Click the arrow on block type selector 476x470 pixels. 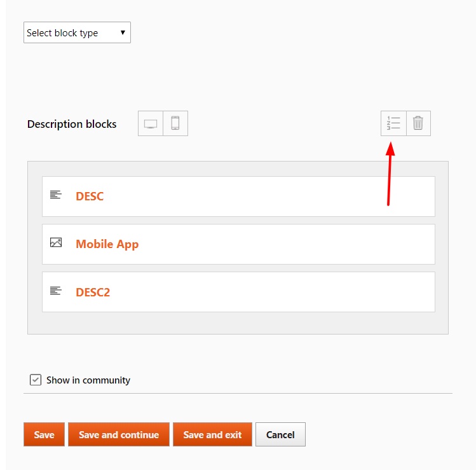coord(123,32)
